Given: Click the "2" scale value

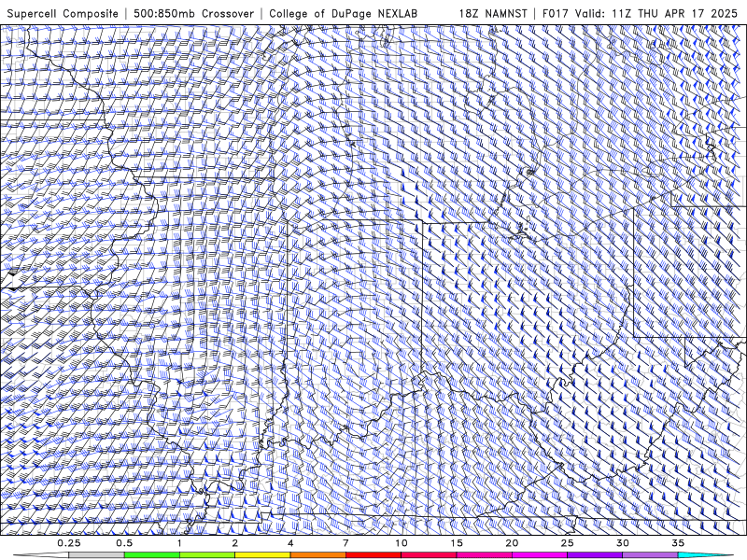Looking at the screenshot, I should point(235,543).
